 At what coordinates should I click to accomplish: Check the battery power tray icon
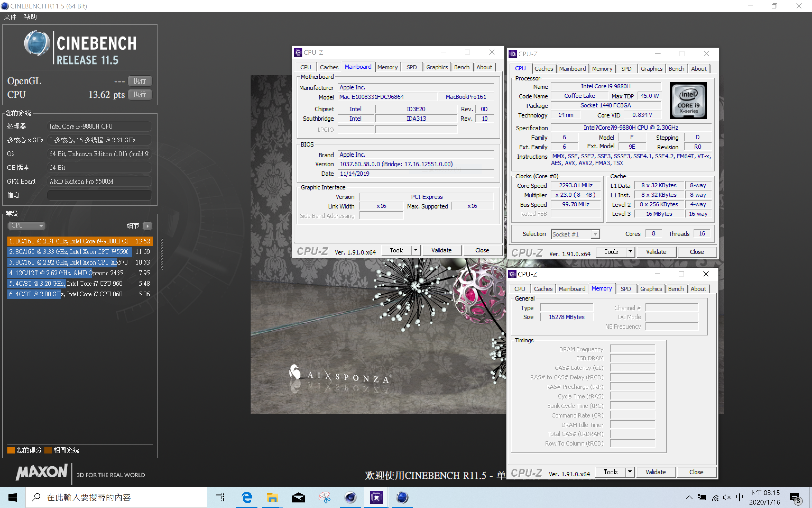(x=702, y=498)
